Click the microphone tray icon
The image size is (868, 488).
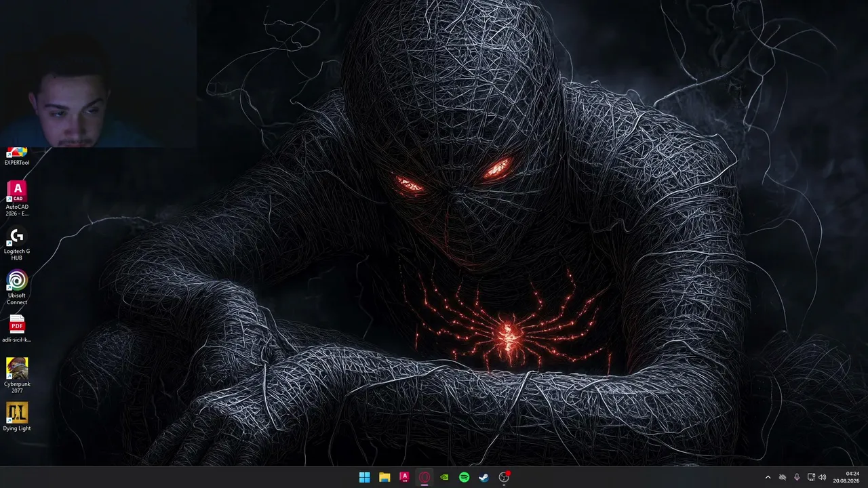(797, 477)
